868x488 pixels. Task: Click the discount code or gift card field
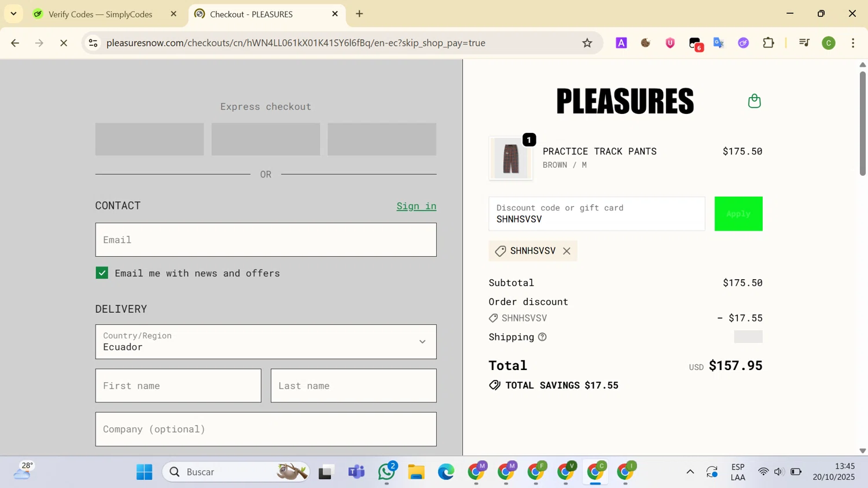coord(597,214)
